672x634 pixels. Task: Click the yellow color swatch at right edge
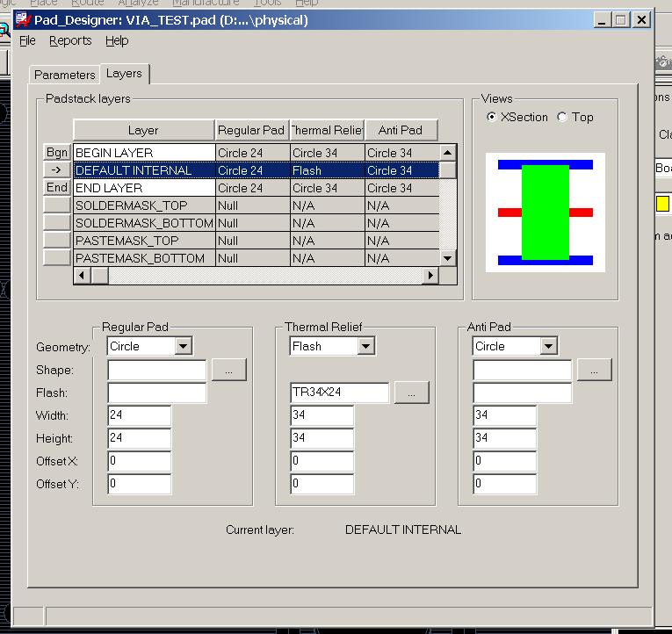click(662, 204)
